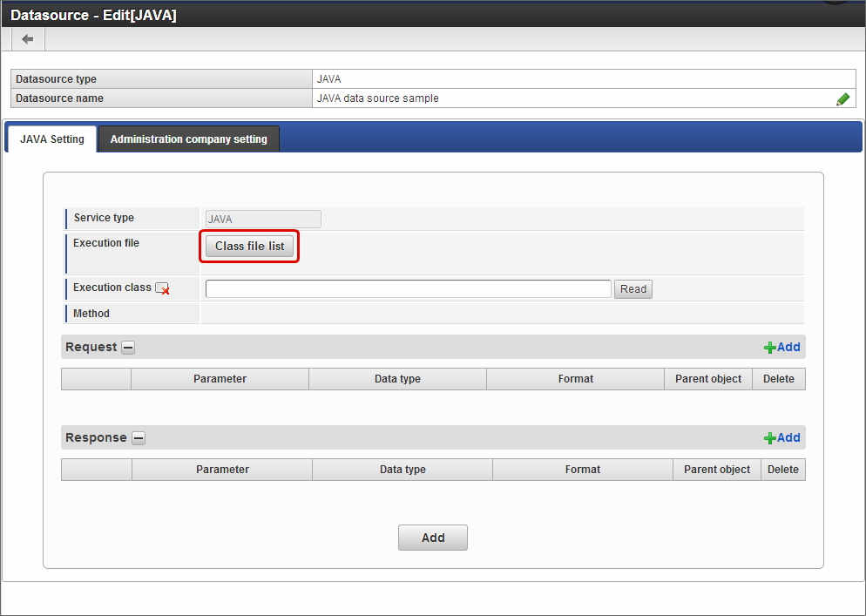Click Request table Format header
Image resolution: width=866 pixels, height=616 pixels.
[576, 379]
